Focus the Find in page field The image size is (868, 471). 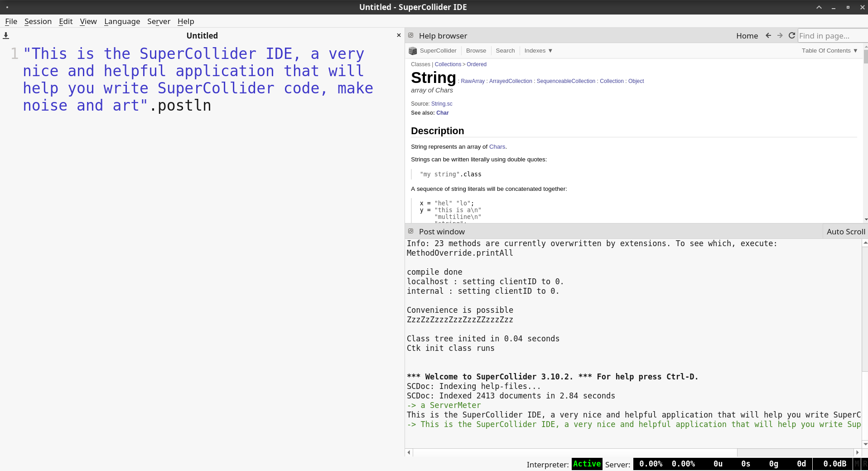pos(833,36)
